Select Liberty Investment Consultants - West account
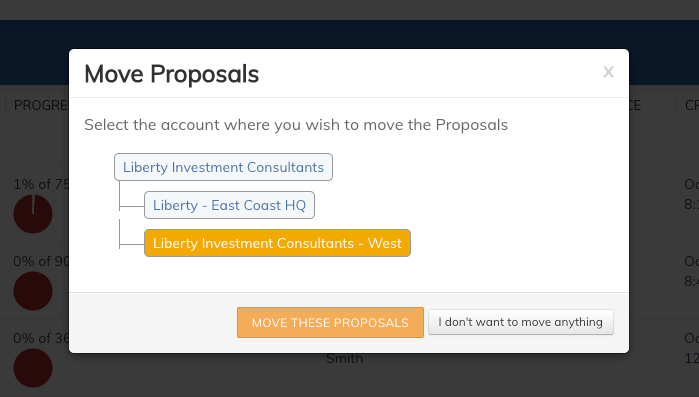The height and width of the screenshot is (397, 699). [x=277, y=243]
